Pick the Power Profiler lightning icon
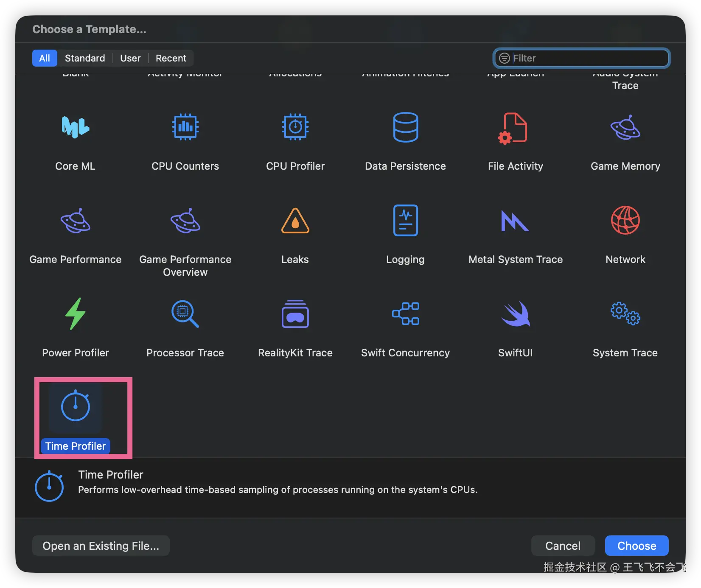This screenshot has height=588, width=701. tap(76, 314)
